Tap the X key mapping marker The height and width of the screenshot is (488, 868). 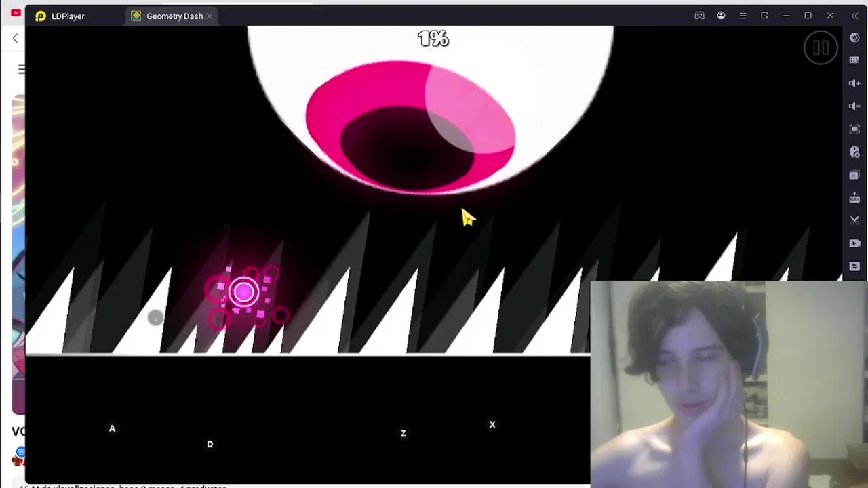pyautogui.click(x=492, y=424)
